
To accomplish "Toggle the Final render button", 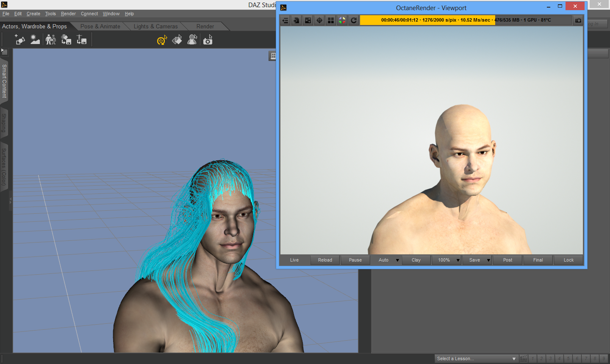I will tap(538, 260).
